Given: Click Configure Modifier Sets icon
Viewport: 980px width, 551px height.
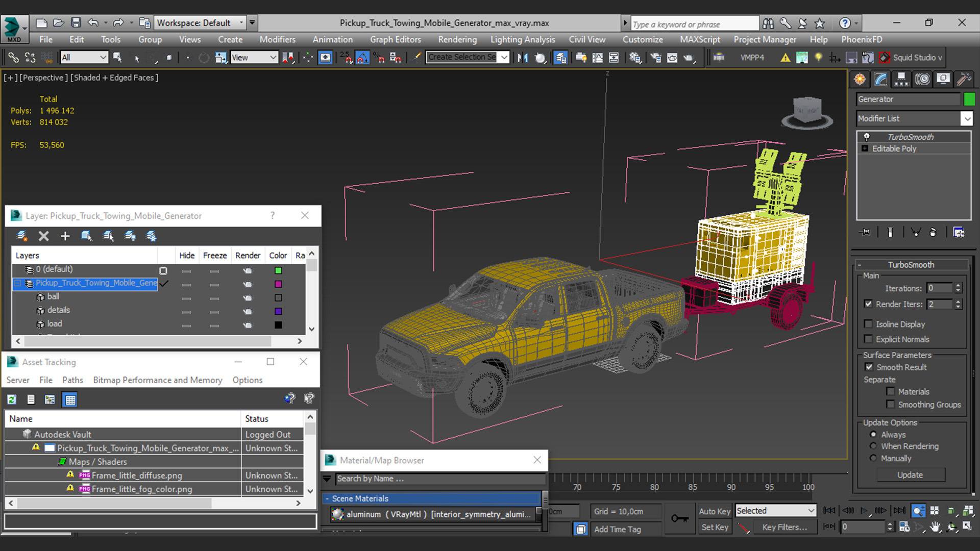Looking at the screenshot, I should (x=959, y=232).
